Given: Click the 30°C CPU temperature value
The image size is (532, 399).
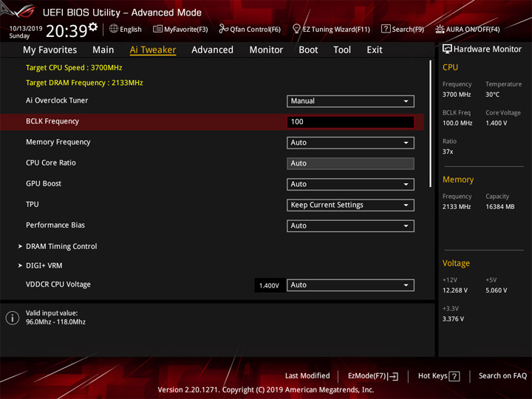Looking at the screenshot, I should click(493, 95).
